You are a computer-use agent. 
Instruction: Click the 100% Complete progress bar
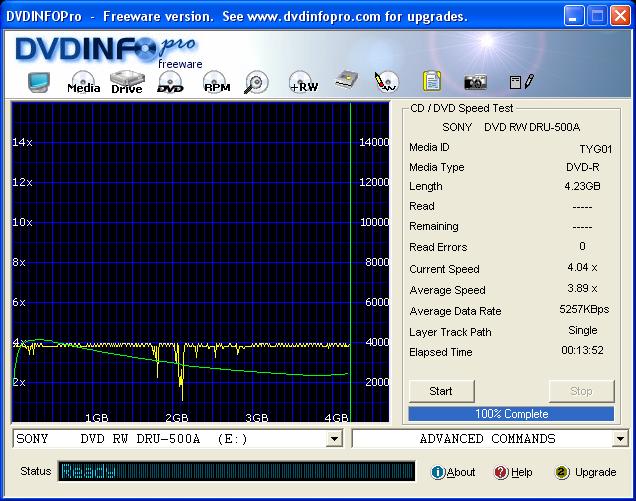(511, 414)
